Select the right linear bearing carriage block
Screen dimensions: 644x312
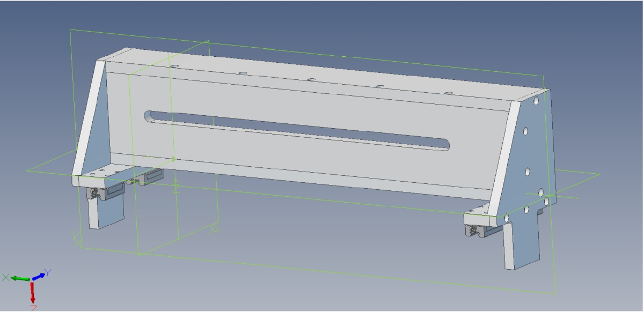(x=480, y=230)
